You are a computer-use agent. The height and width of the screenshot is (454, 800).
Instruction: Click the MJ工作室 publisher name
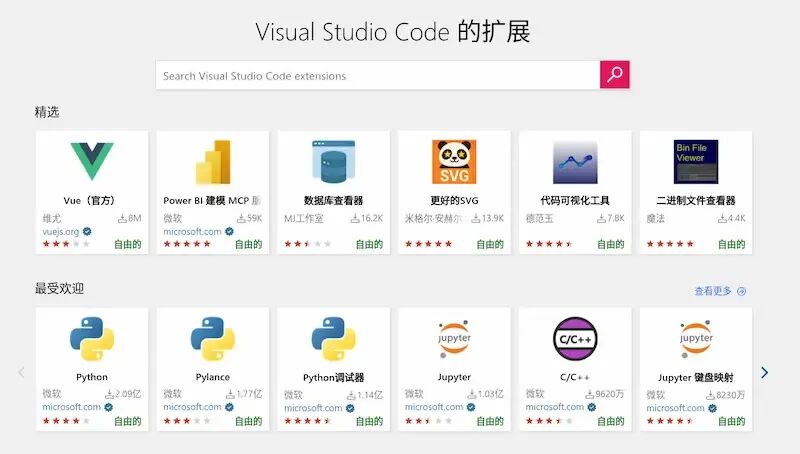tap(304, 219)
